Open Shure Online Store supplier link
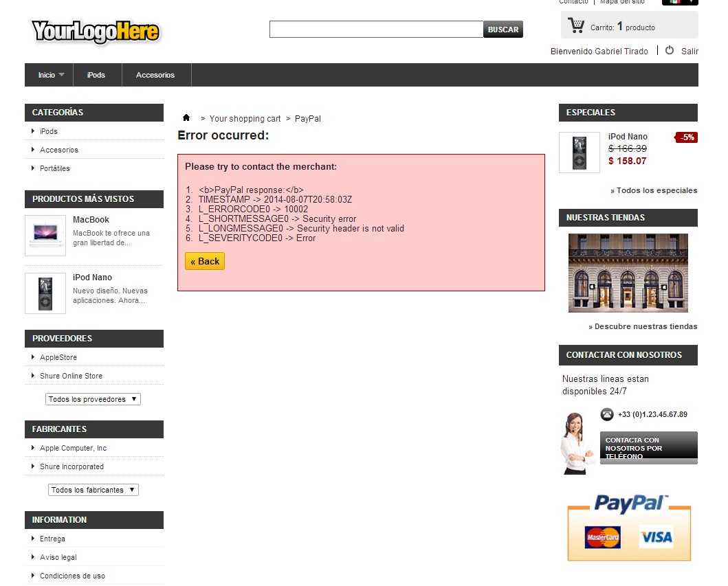The image size is (728, 586). click(x=71, y=376)
